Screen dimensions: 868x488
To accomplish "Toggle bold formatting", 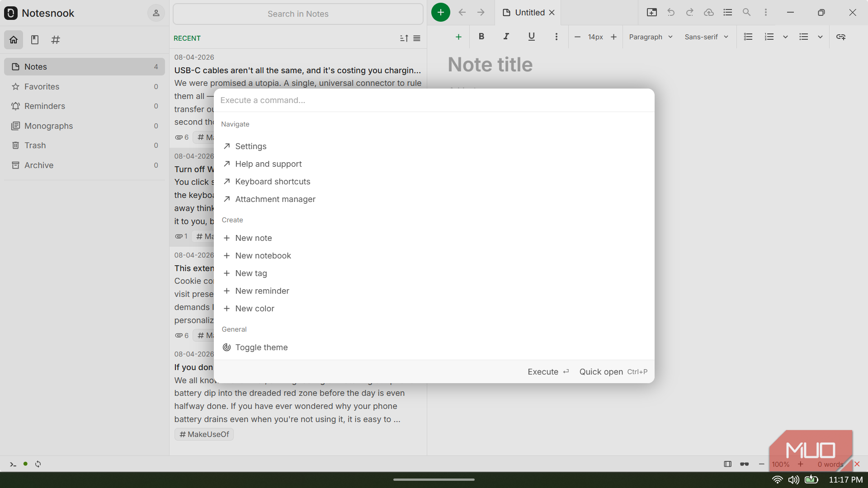I will 481,37.
